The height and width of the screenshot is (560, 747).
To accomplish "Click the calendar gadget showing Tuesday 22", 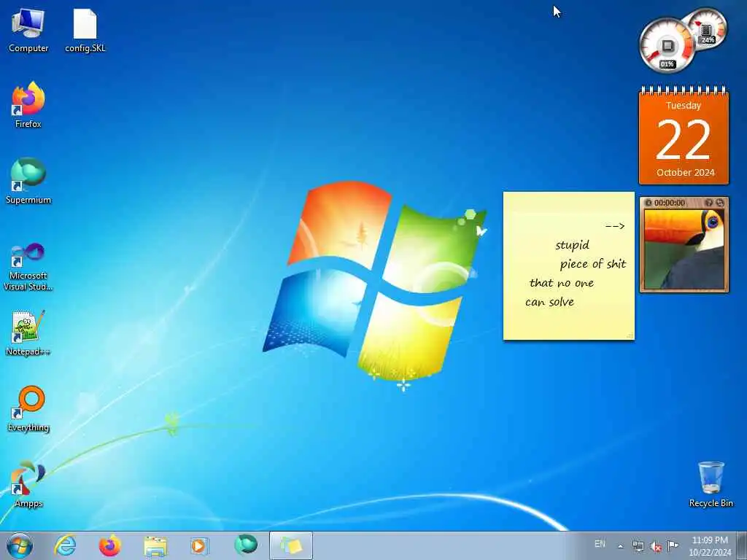I will [x=684, y=136].
